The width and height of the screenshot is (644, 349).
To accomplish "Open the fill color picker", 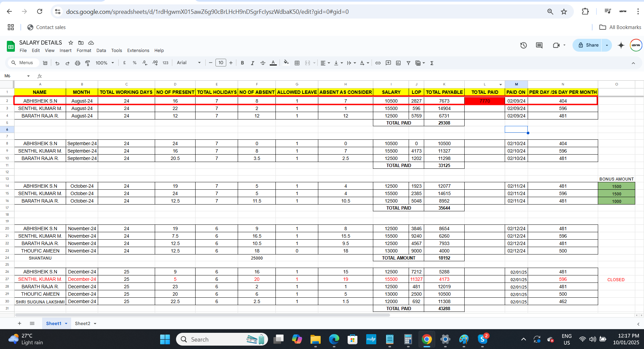I will tap(286, 62).
